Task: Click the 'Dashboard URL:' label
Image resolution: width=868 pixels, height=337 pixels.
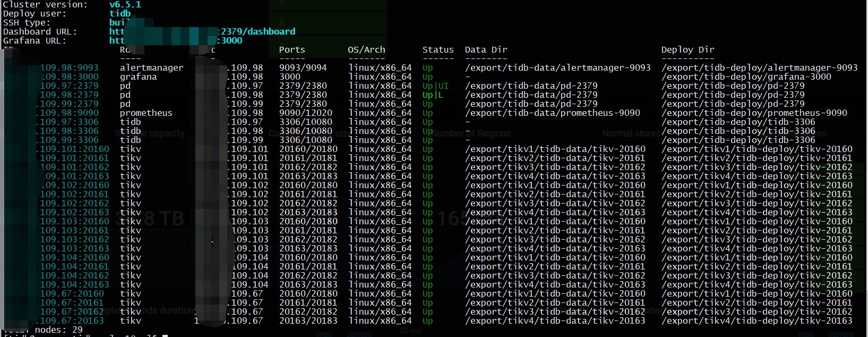Action: (40, 31)
